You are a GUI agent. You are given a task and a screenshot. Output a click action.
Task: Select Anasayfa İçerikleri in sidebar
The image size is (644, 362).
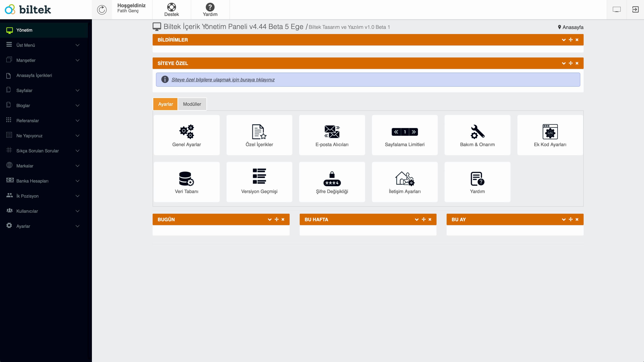click(34, 75)
